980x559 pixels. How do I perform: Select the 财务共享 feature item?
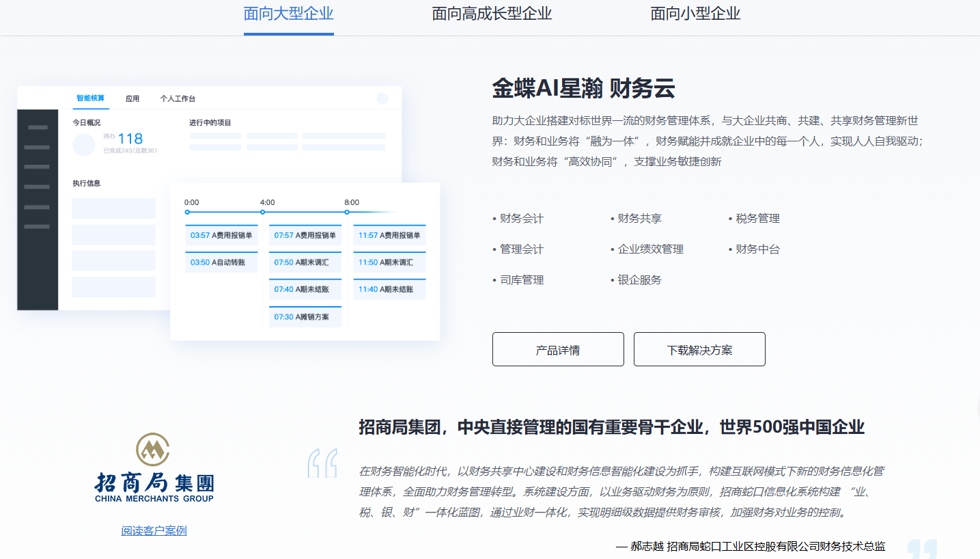639,219
